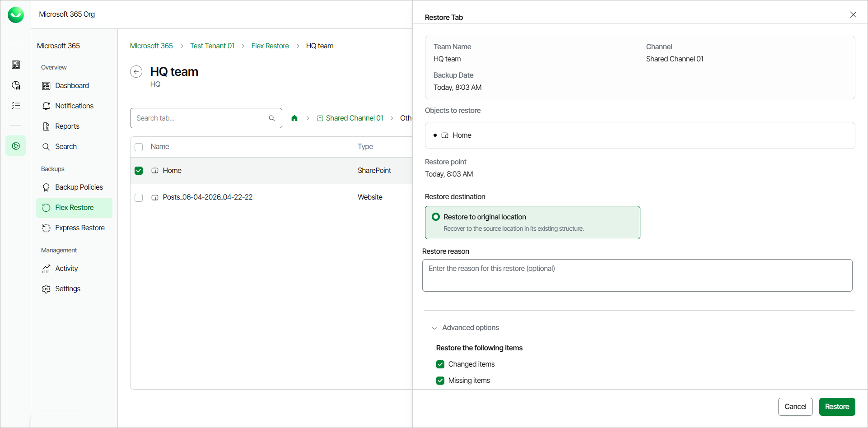Click the Posts_06-04-2026_04-22-22 row name
Image resolution: width=868 pixels, height=428 pixels.
click(x=208, y=197)
